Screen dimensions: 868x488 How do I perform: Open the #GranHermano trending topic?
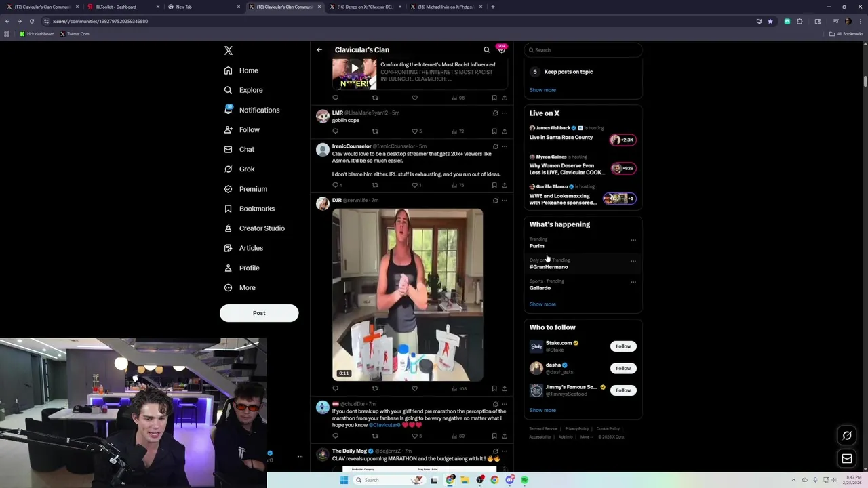click(x=549, y=267)
